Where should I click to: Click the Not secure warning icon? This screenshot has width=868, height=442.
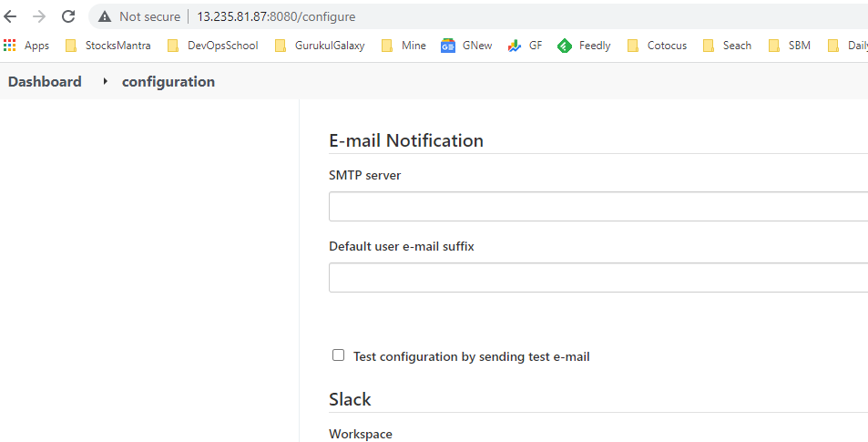[105, 16]
